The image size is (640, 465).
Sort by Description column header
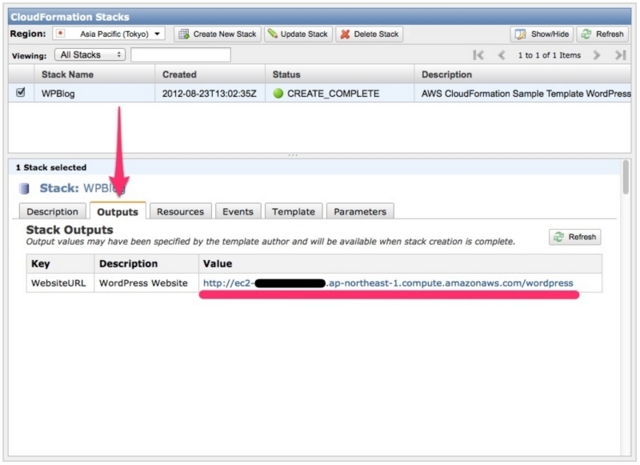click(522, 74)
